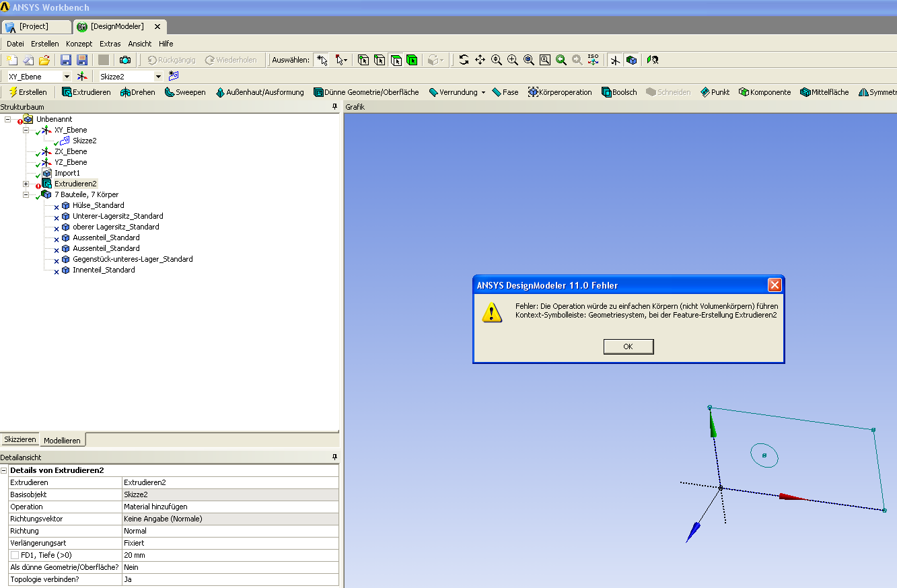Select the Mittelfläche tool

[x=824, y=92]
